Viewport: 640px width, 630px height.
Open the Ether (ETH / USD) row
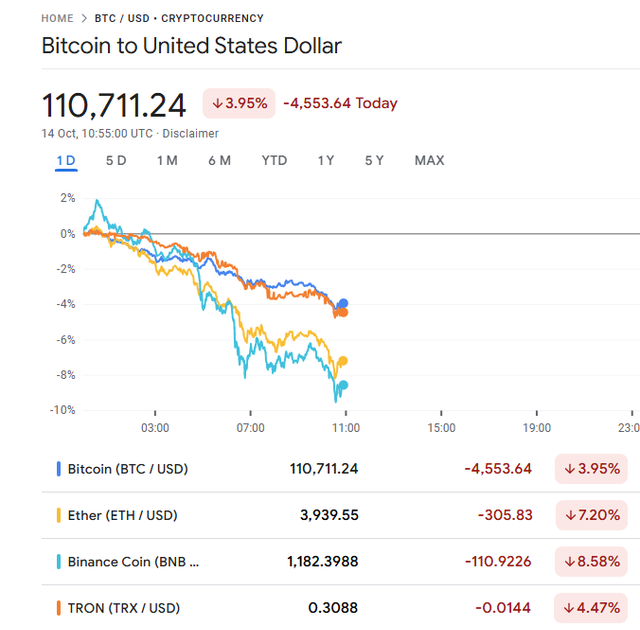coord(122,515)
